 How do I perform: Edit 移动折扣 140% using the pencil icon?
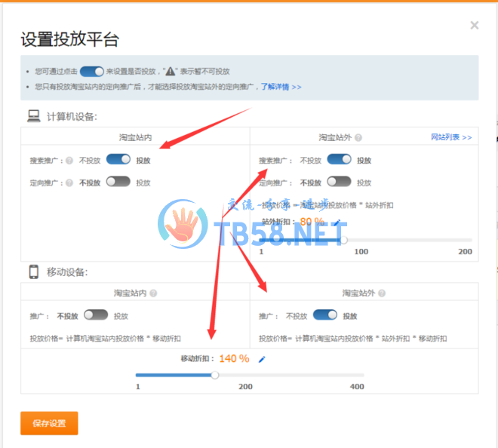(262, 359)
